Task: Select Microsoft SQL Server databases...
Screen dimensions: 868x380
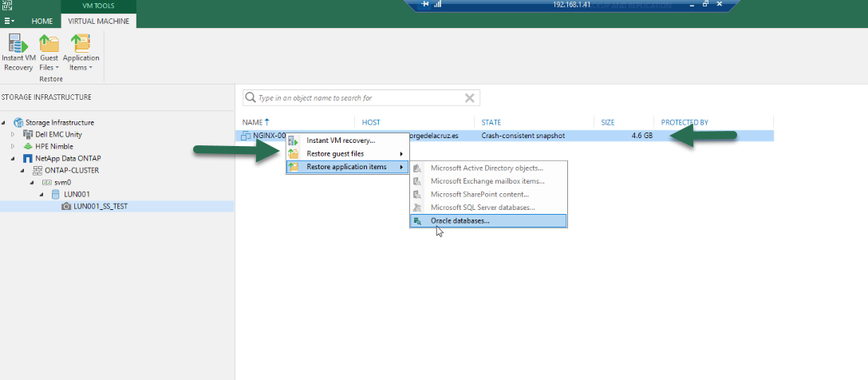Action: (x=488, y=208)
